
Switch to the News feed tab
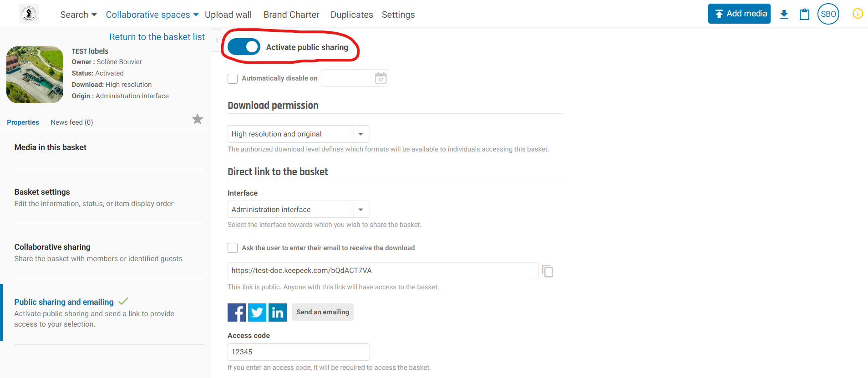72,122
